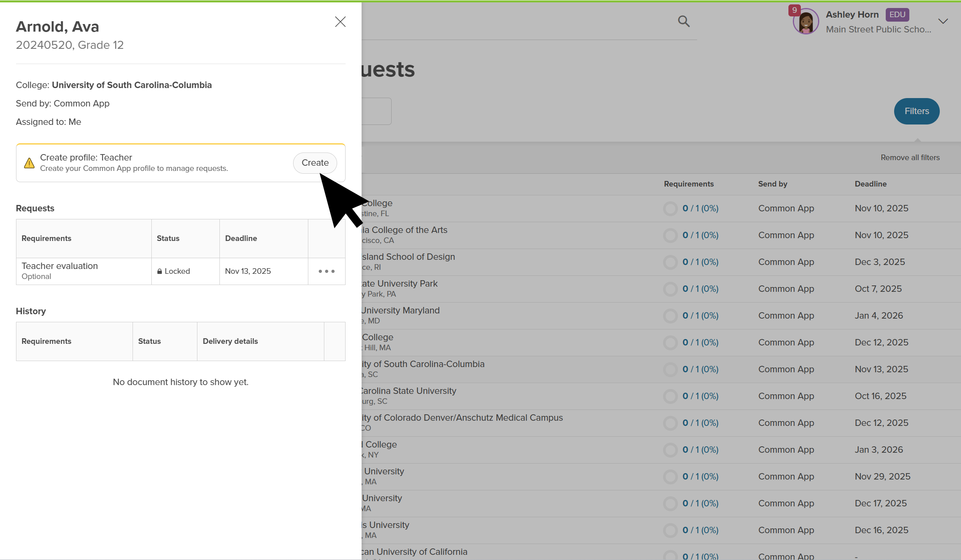Viewport: 961px width, 560px height.
Task: Toggle the requirement circle for University of South Carolina-Columbia
Action: (670, 369)
